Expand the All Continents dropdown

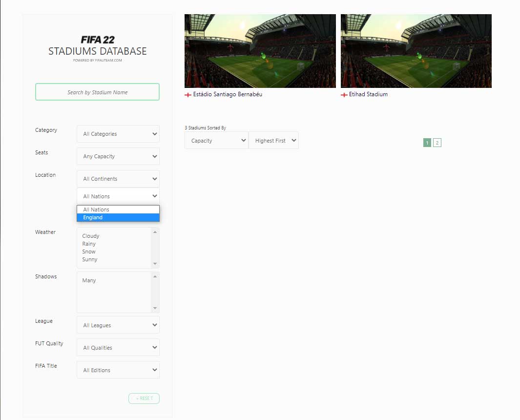click(118, 179)
